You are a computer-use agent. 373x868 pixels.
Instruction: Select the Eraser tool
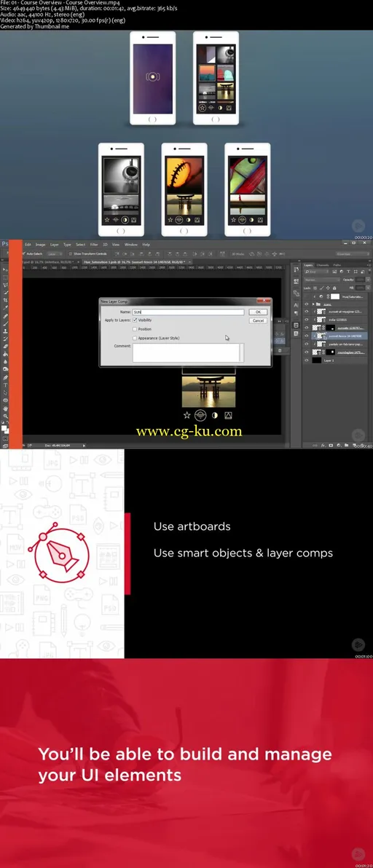(x=6, y=346)
